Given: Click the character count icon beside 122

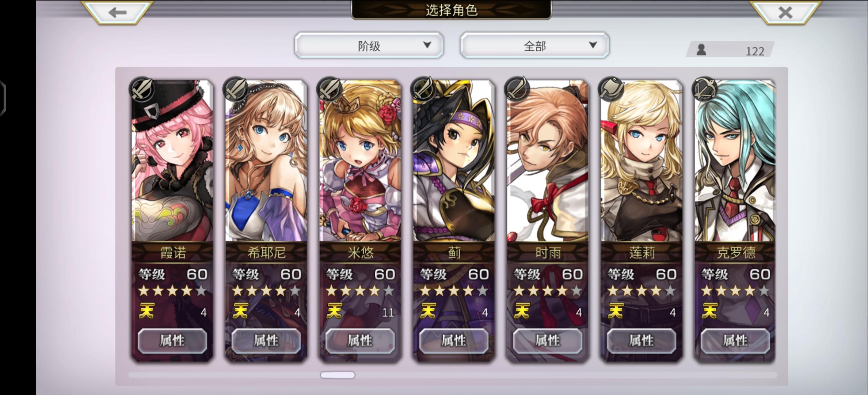Looking at the screenshot, I should point(701,50).
